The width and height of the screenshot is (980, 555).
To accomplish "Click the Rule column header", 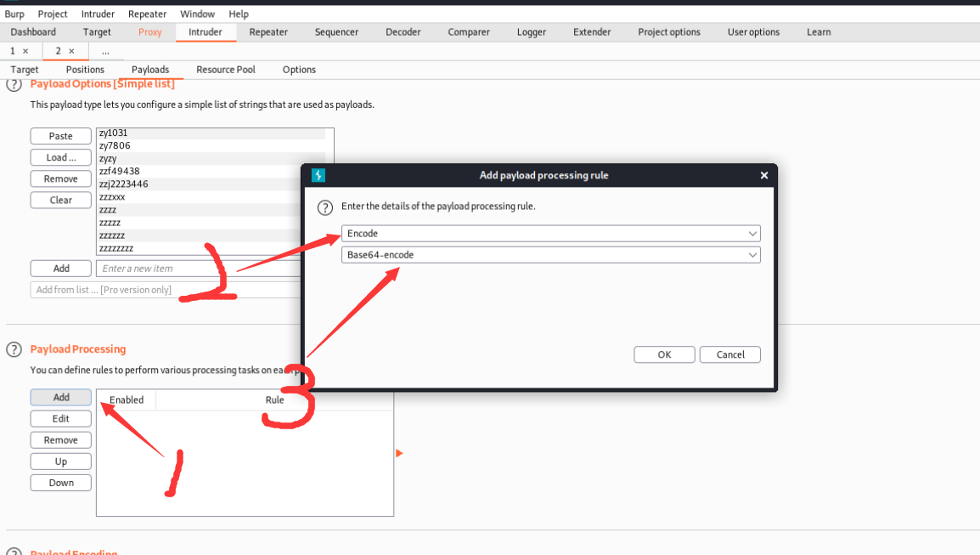I will click(274, 399).
